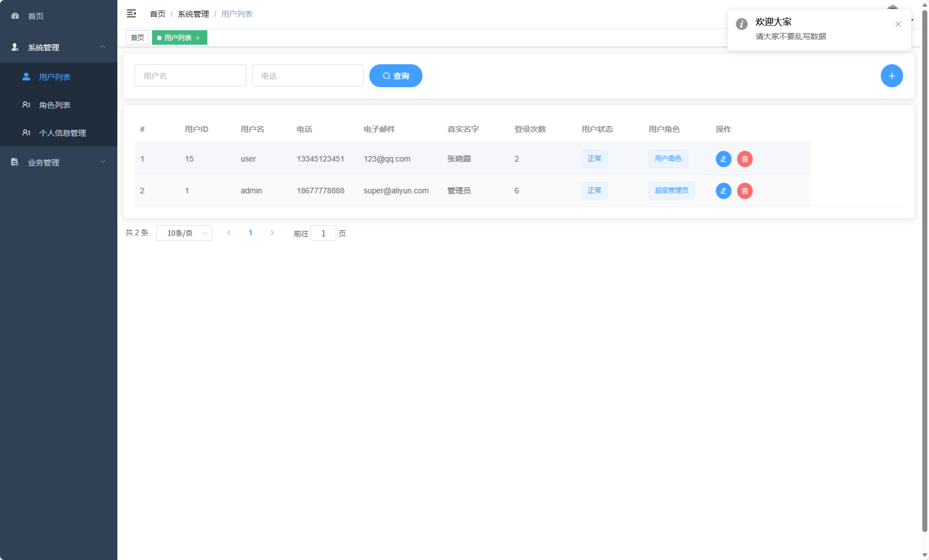Viewport: 929px width, 560px height.
Task: Close the 用户列表 tab with x icon
Action: tap(198, 38)
